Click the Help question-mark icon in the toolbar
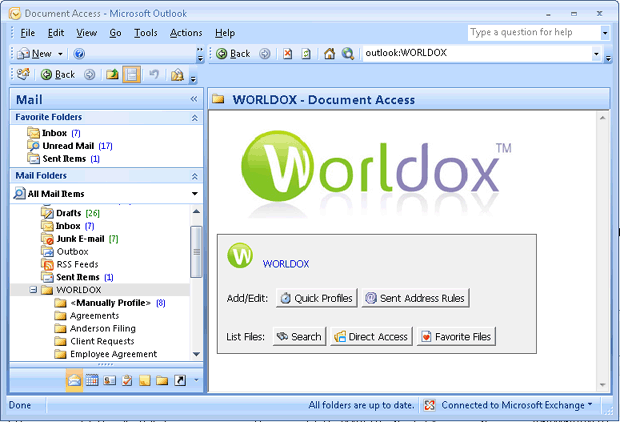620x422 pixels. tap(79, 53)
